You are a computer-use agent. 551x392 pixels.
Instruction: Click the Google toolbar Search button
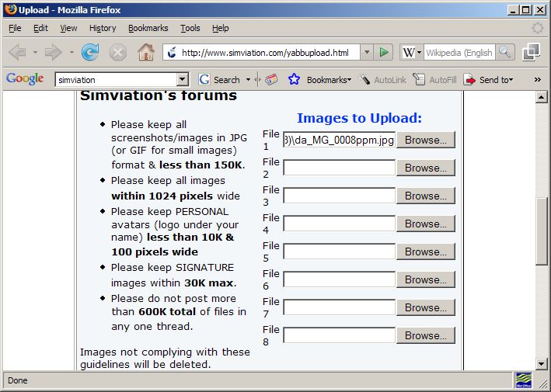[219, 79]
